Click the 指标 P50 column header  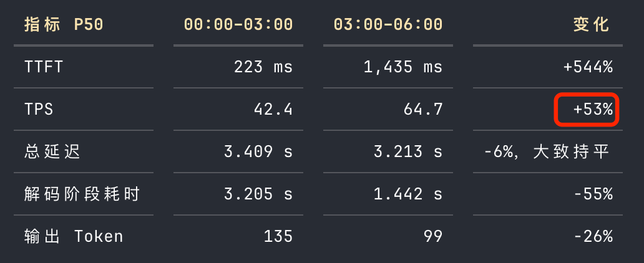pyautogui.click(x=64, y=25)
